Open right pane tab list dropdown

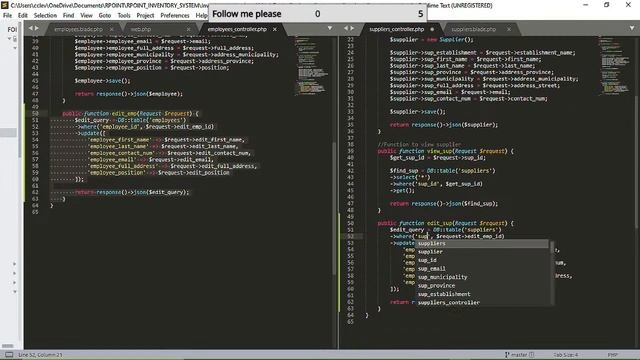pyautogui.click(x=632, y=28)
